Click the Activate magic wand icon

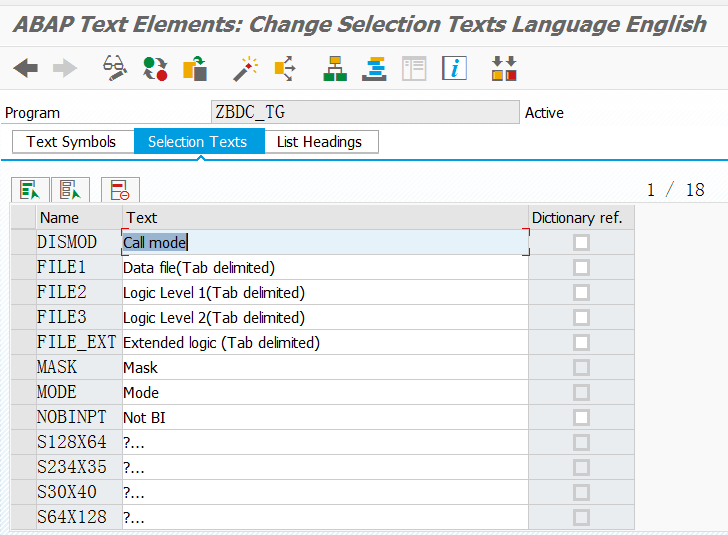(245, 68)
